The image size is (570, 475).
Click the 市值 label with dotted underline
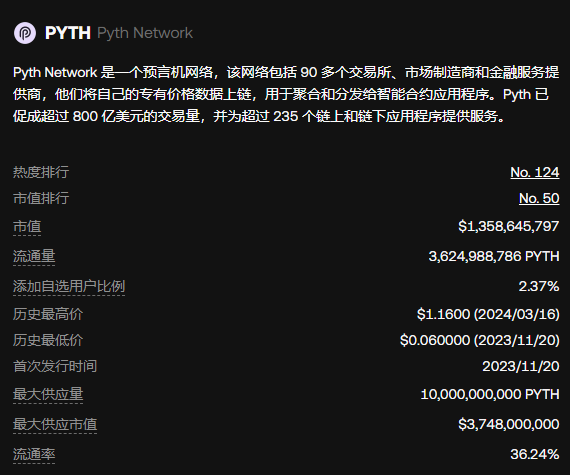(27, 227)
